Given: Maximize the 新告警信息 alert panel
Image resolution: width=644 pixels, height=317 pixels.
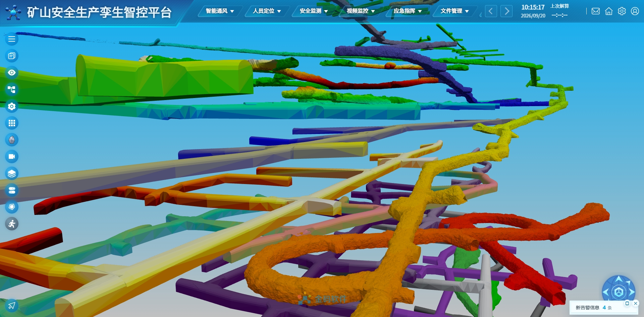Looking at the screenshot, I should pos(627,304).
